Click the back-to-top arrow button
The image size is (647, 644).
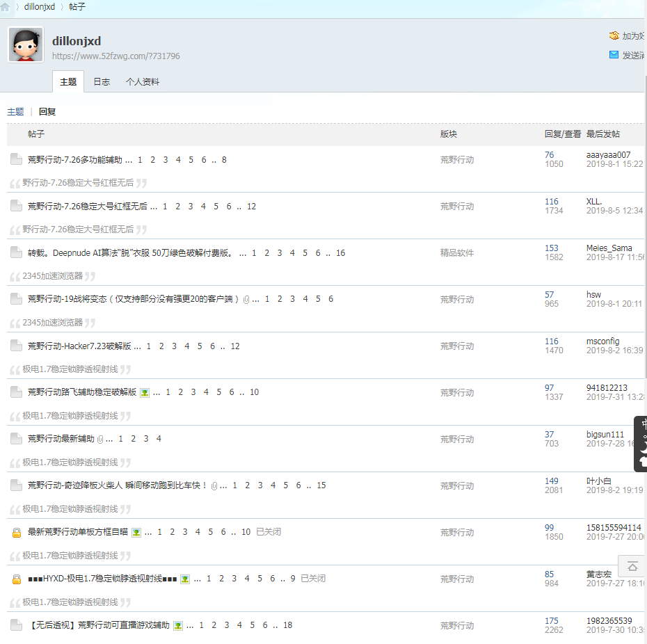click(632, 566)
